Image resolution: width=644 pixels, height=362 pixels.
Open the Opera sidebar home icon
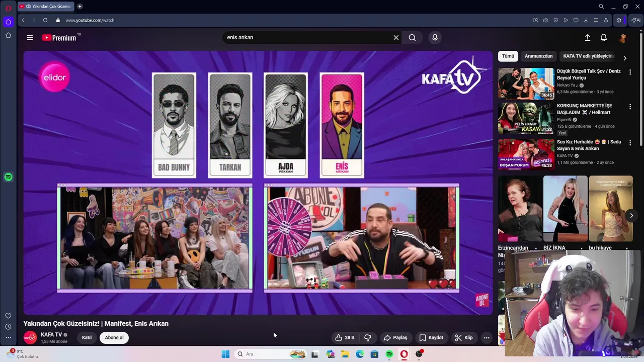tap(8, 22)
